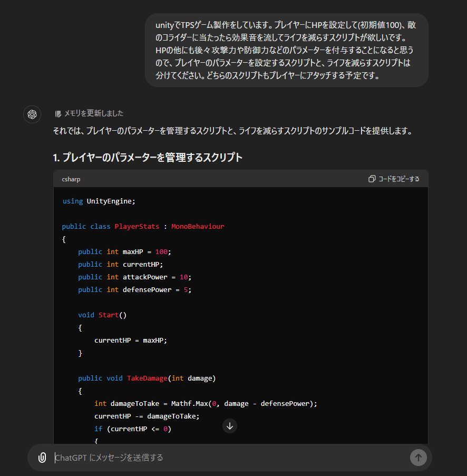The image size is (467, 476).
Task: Open the メモリを更新しました notice
Action: click(93, 114)
